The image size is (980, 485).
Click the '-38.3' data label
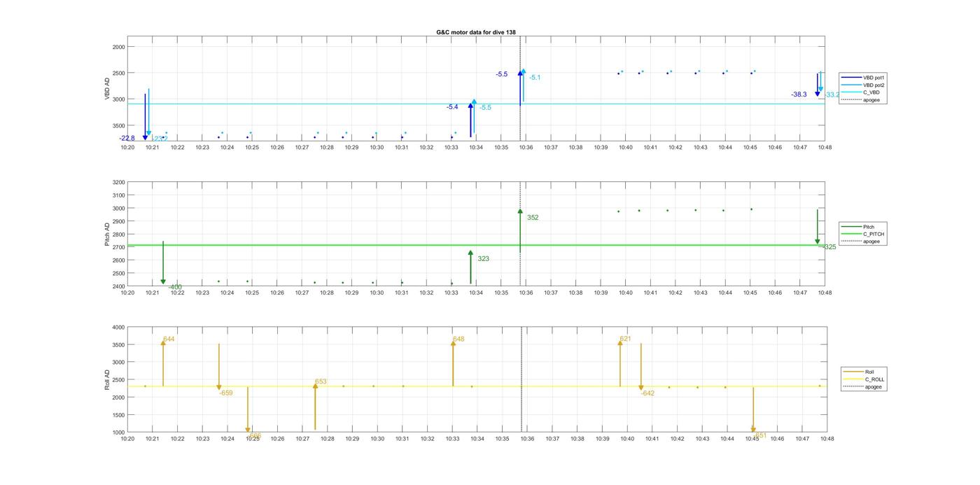click(799, 94)
